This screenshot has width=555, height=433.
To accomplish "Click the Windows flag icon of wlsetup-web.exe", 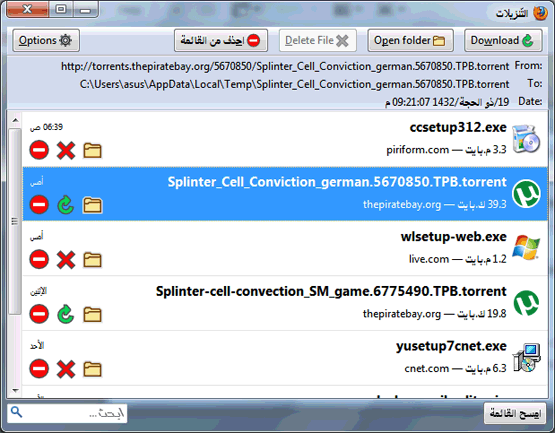I will tap(526, 247).
